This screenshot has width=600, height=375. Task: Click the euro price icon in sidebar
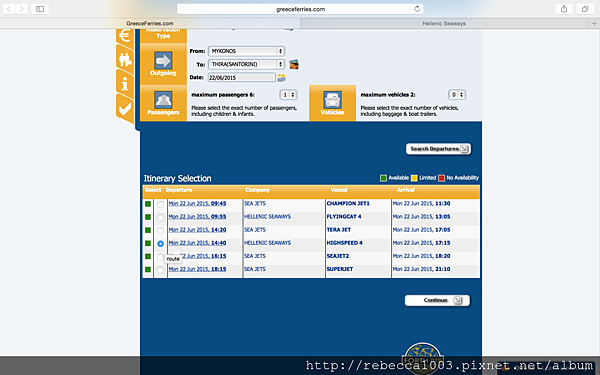coord(124,36)
